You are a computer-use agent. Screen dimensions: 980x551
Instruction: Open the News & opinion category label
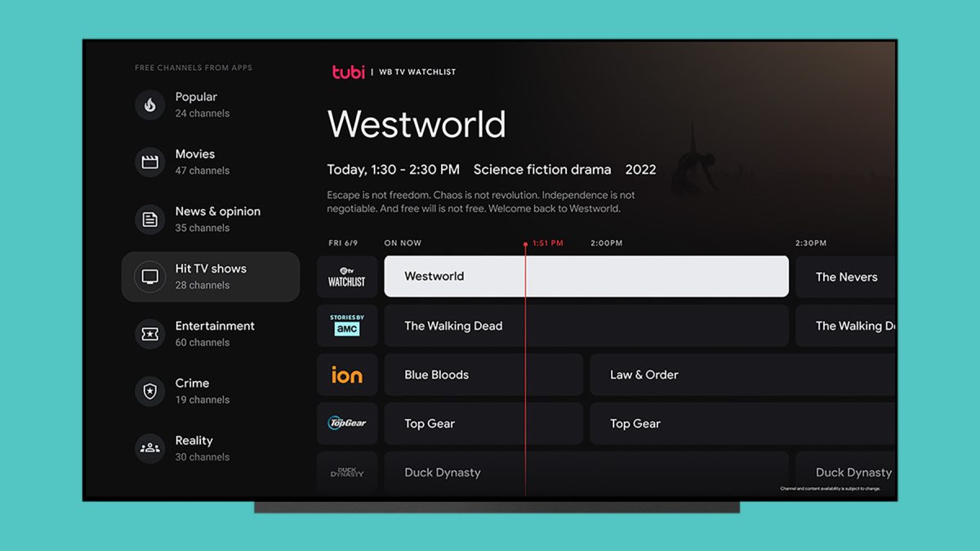click(x=218, y=211)
